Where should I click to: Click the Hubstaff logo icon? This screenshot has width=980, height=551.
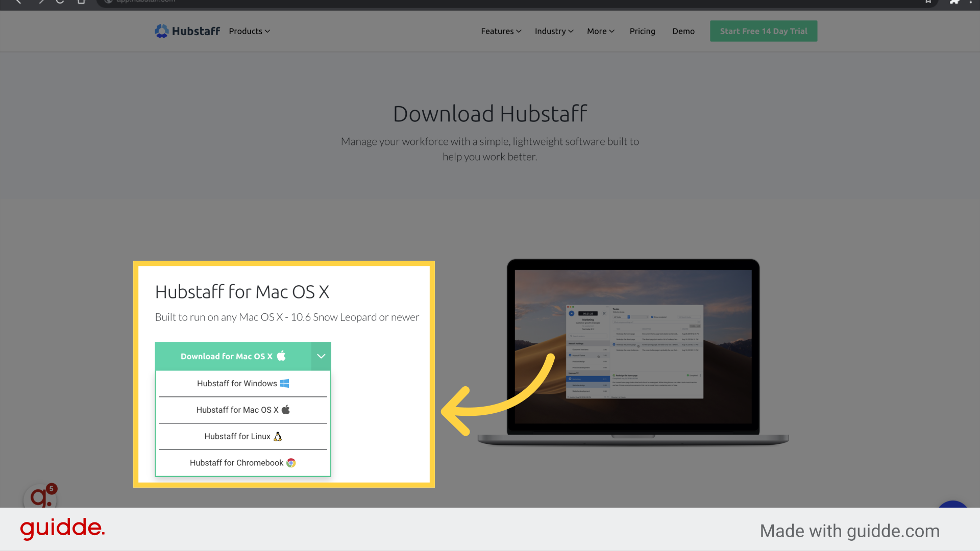161,31
